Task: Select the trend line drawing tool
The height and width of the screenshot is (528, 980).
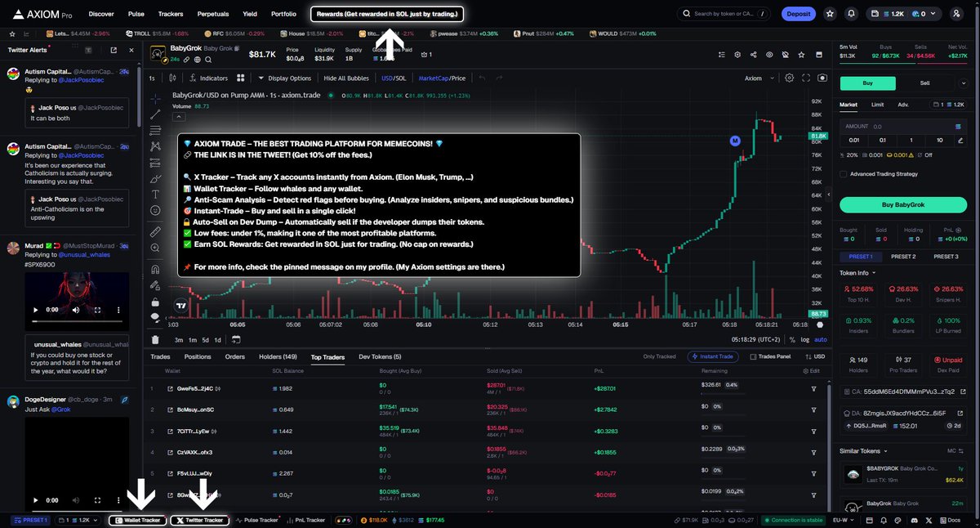Action: (x=155, y=114)
